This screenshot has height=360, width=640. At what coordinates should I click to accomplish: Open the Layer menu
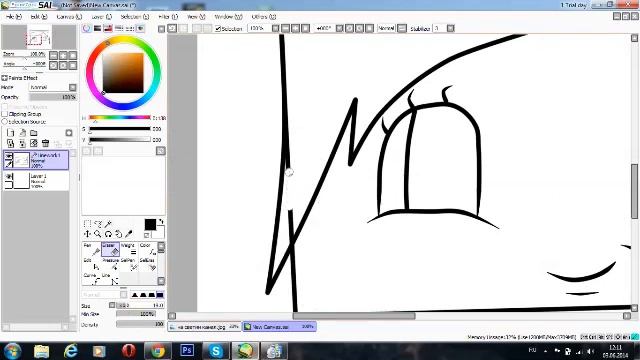pyautogui.click(x=101, y=17)
